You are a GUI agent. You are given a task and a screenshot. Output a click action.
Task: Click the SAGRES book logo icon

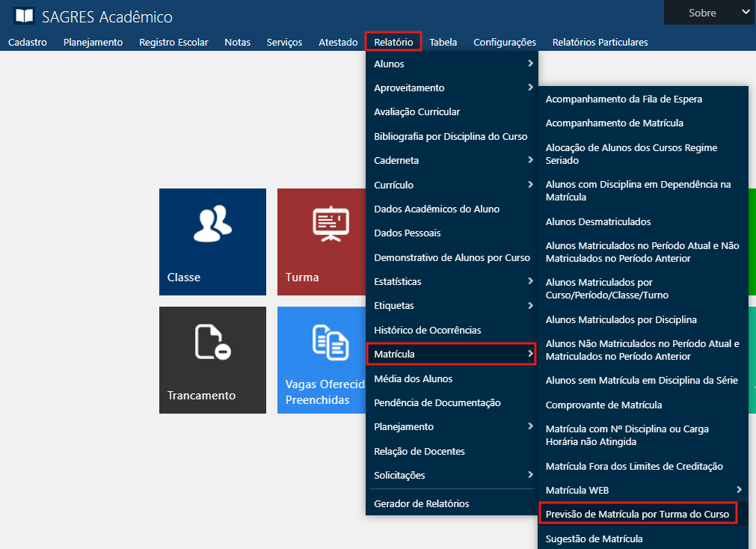point(24,16)
